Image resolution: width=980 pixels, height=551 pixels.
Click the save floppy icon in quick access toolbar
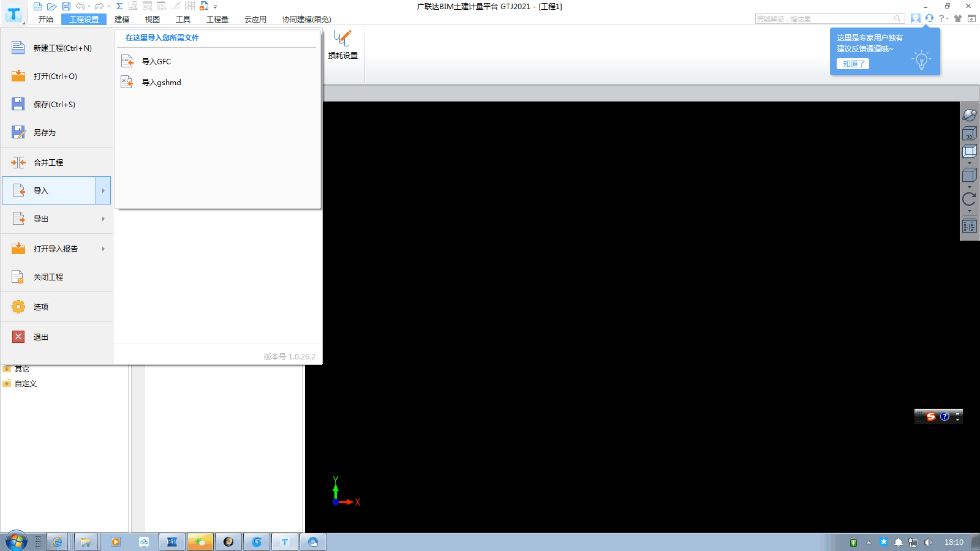pos(66,6)
